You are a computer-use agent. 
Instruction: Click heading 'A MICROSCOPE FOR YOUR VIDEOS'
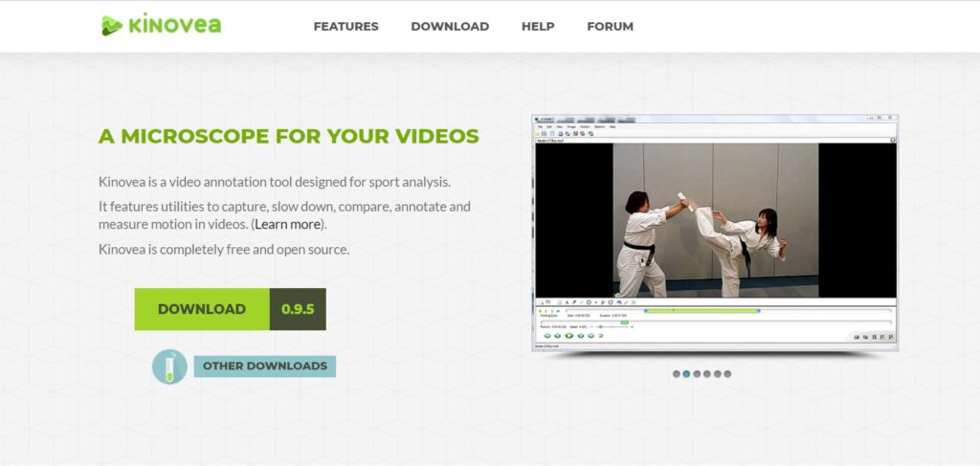(289, 136)
